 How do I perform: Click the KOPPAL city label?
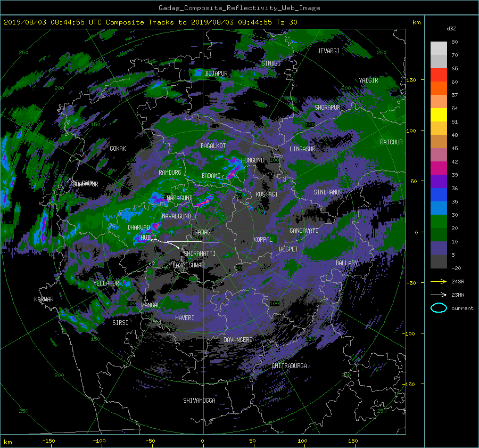(263, 239)
